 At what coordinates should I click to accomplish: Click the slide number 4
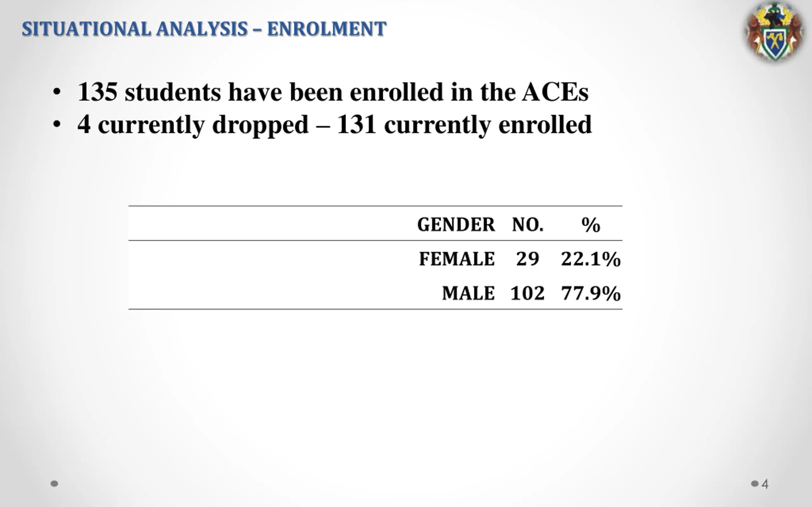point(765,484)
